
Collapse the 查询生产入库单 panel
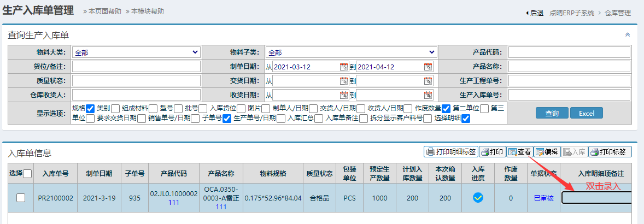click(x=628, y=34)
